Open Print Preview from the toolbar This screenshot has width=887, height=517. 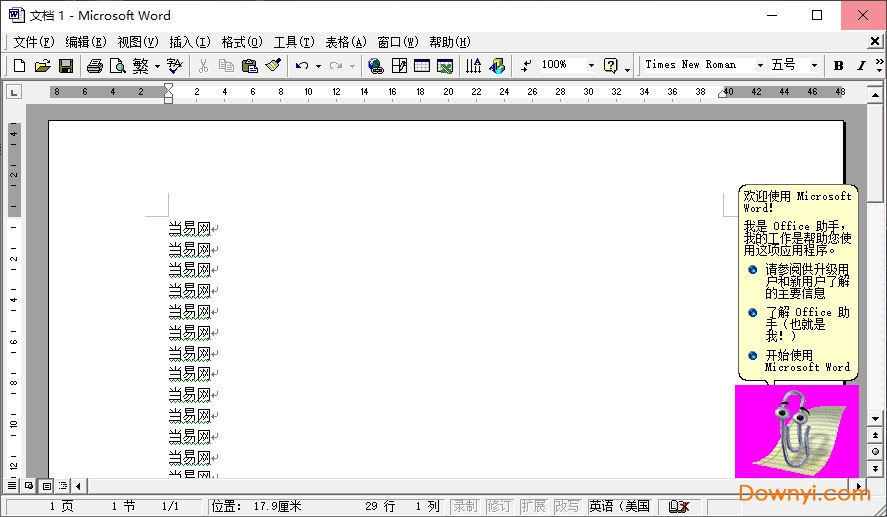[x=117, y=66]
